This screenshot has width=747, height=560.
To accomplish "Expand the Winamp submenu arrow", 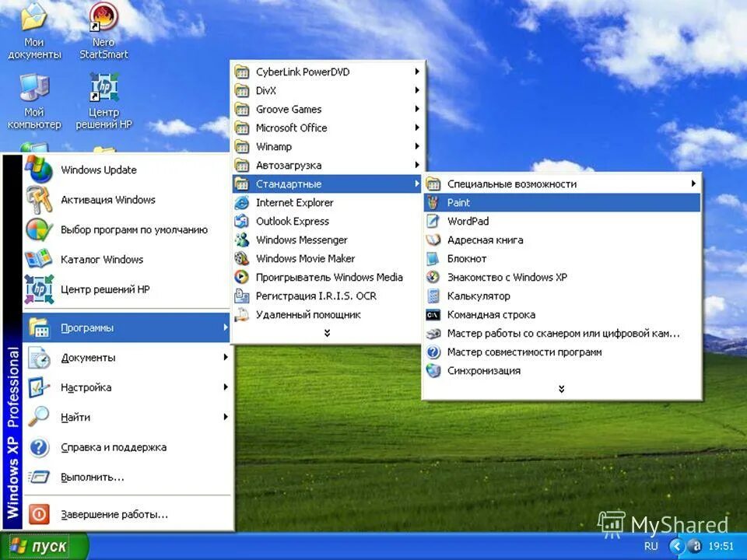I will 417,146.
